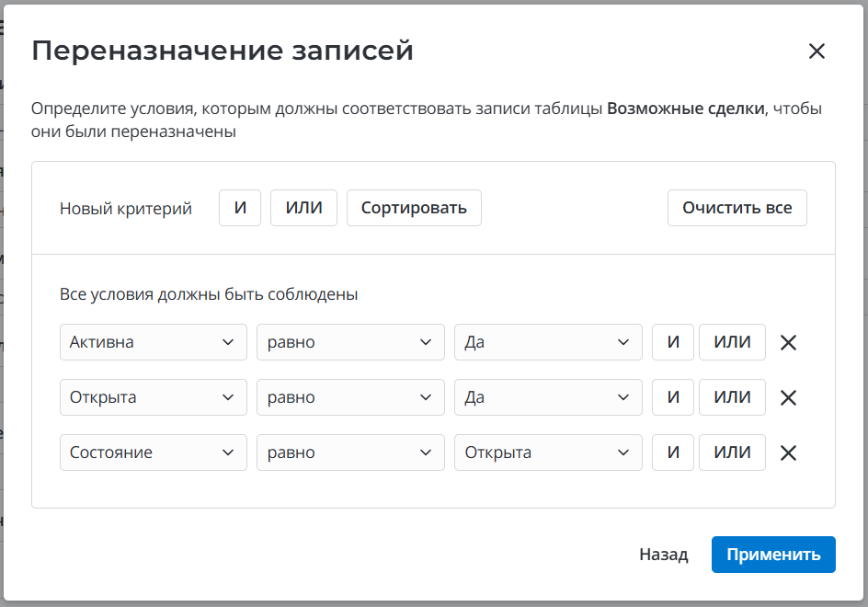
Task: Open value dropdown Да in Активна row
Action: 547,342
